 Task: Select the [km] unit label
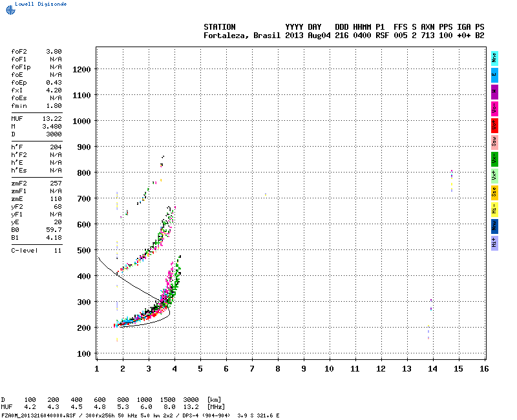214,400
